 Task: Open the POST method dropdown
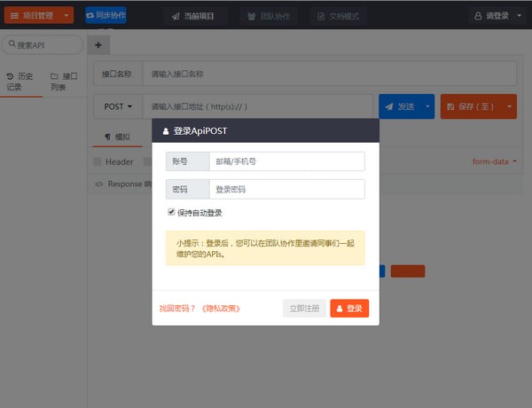pos(118,106)
